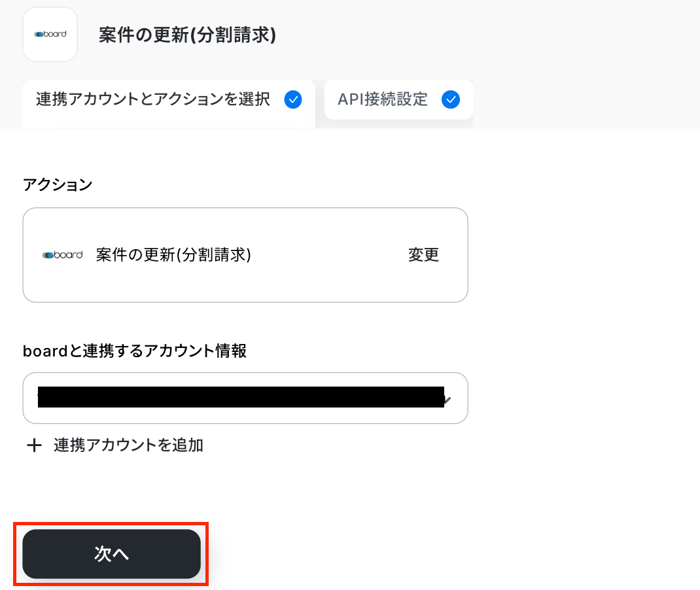The image size is (700, 590).
Task: Click the left edge of the account combo box
Action: [29, 398]
